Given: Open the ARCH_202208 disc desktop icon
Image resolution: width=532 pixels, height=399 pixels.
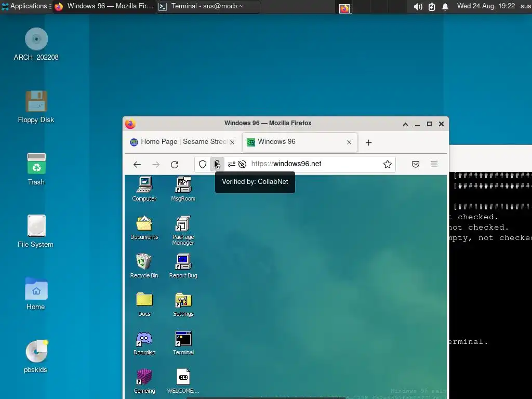Looking at the screenshot, I should tap(36, 44).
